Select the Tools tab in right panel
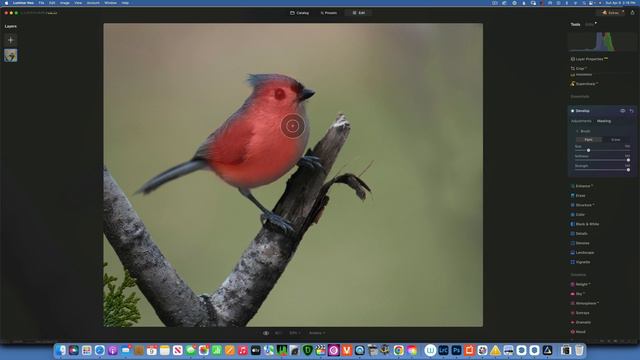This screenshot has height=360, width=640. point(576,24)
